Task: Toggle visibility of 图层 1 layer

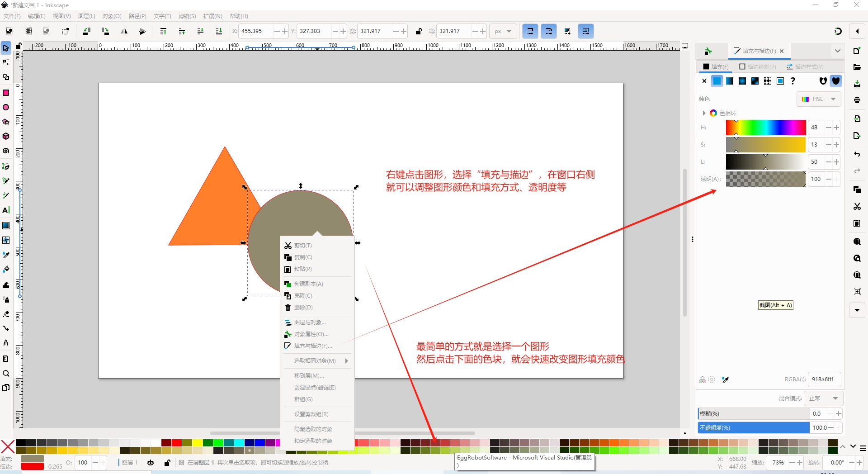Action: point(151,462)
